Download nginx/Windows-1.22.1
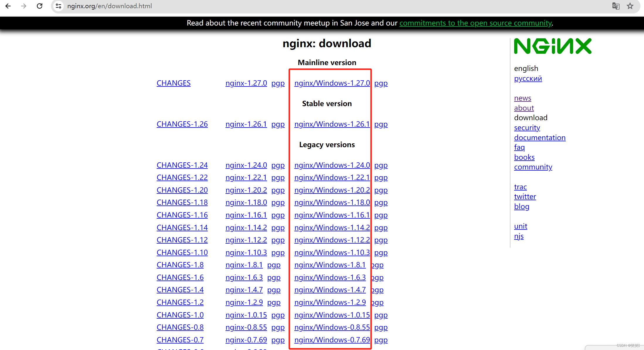This screenshot has height=350, width=644. pos(332,177)
